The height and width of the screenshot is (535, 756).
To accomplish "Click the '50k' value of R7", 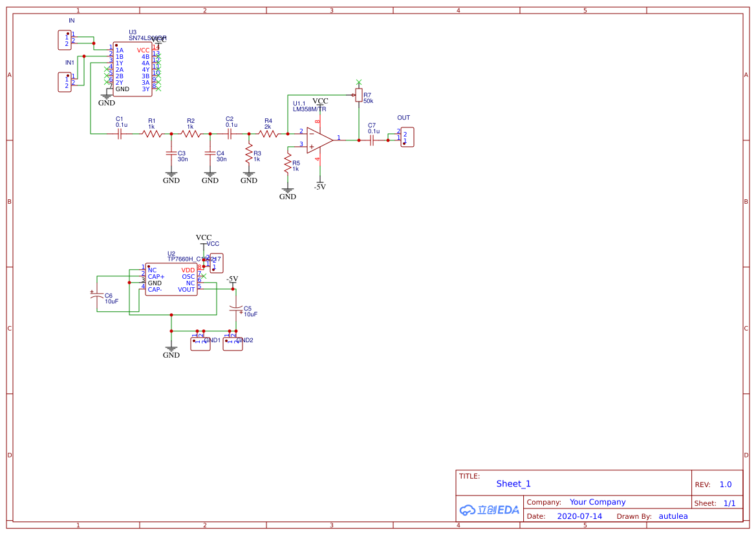I will click(369, 102).
